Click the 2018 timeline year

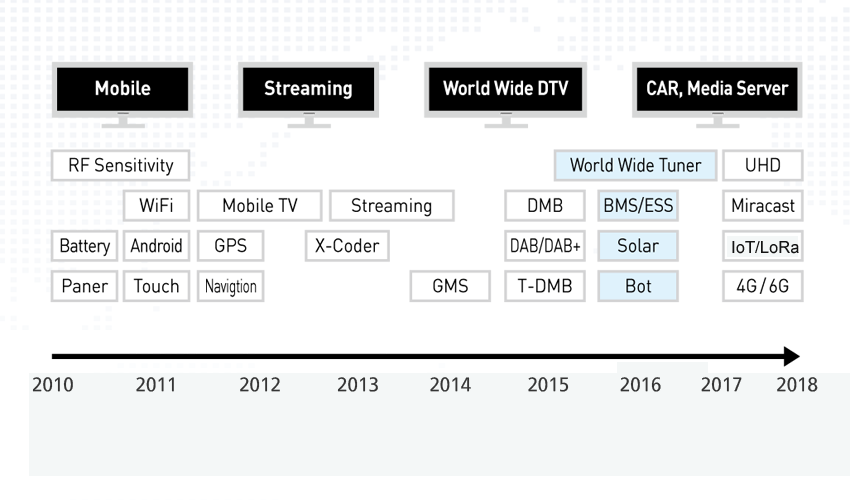pyautogui.click(x=796, y=384)
